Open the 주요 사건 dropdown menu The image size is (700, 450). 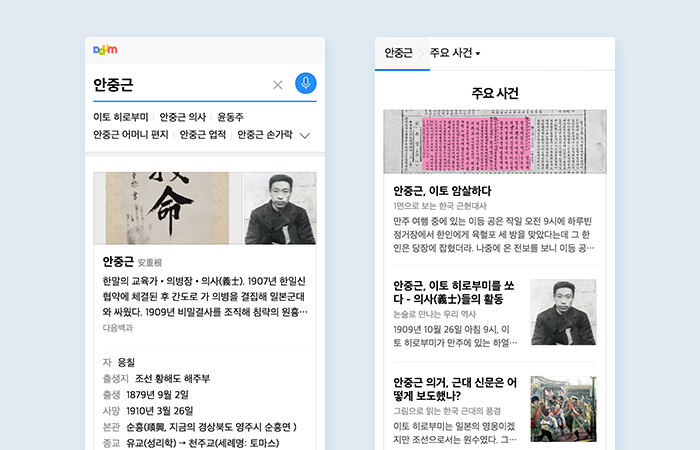(455, 53)
